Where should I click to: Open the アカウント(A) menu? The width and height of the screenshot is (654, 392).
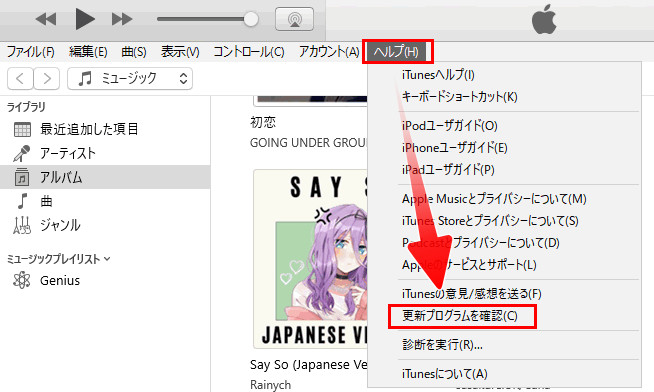329,52
